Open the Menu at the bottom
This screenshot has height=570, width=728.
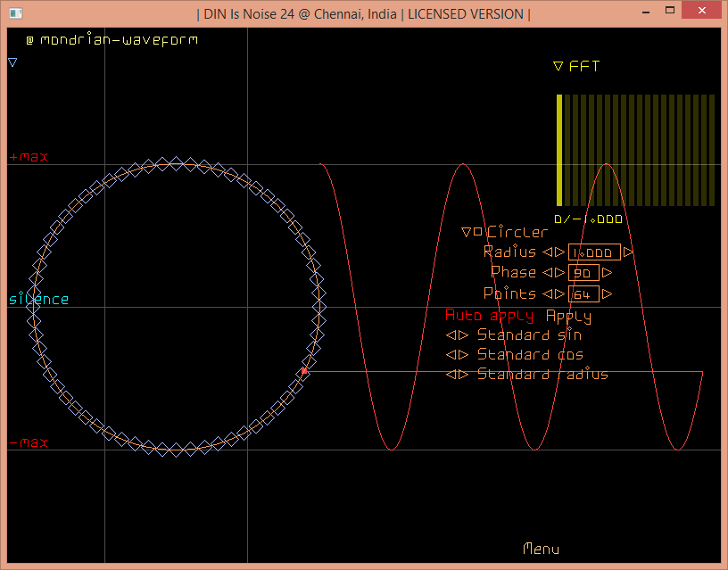541,549
